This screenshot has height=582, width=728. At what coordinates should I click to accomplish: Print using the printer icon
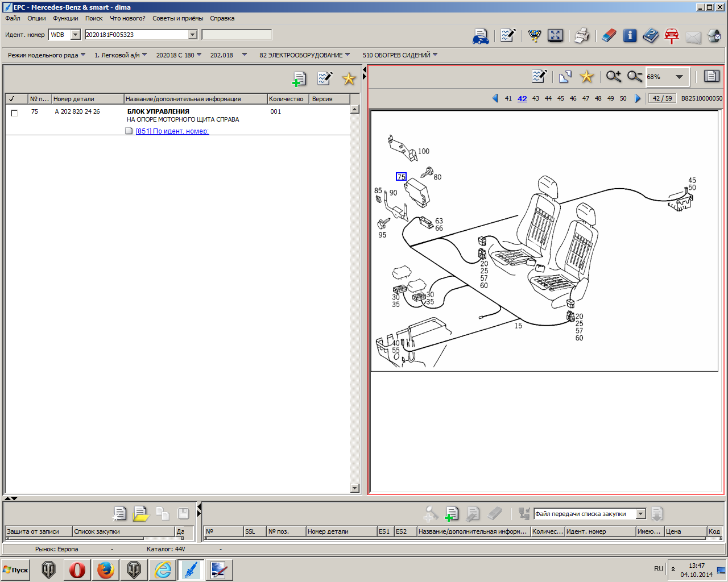[582, 36]
